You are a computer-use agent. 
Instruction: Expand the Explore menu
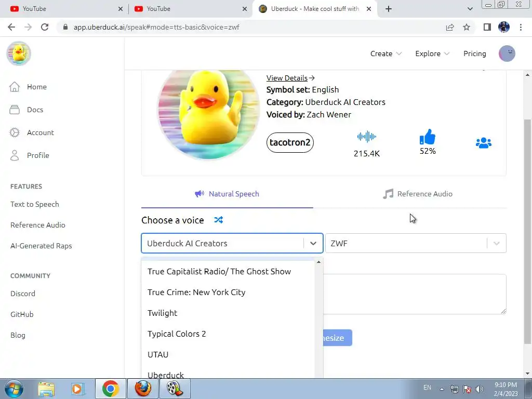[x=432, y=54]
